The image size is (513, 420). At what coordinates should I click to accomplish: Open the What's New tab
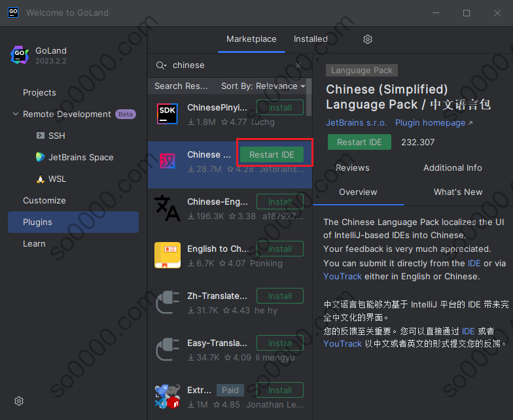[x=458, y=192]
